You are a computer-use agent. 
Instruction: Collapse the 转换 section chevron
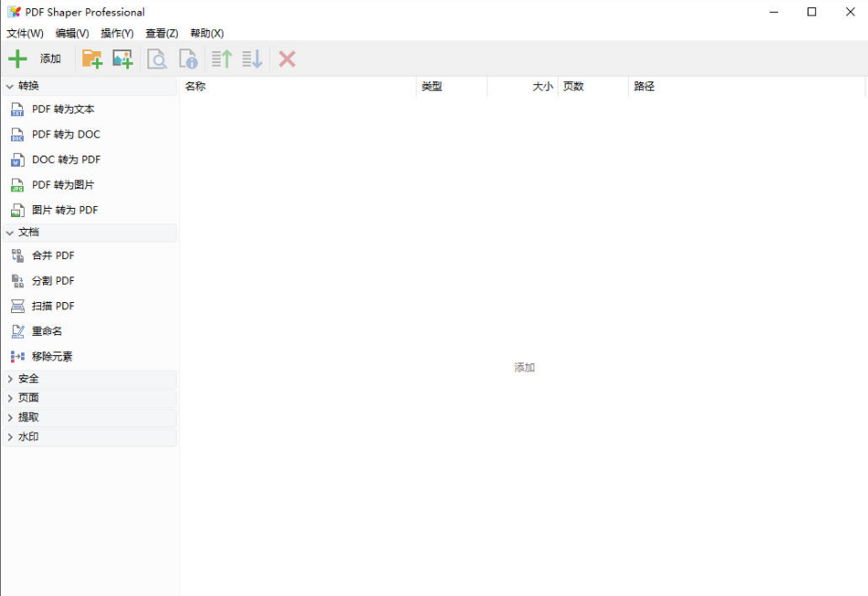[9, 86]
